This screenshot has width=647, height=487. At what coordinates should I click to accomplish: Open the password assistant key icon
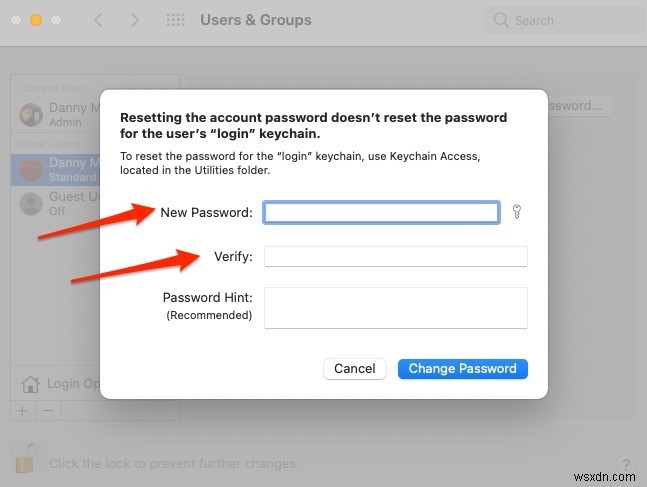[x=517, y=212]
